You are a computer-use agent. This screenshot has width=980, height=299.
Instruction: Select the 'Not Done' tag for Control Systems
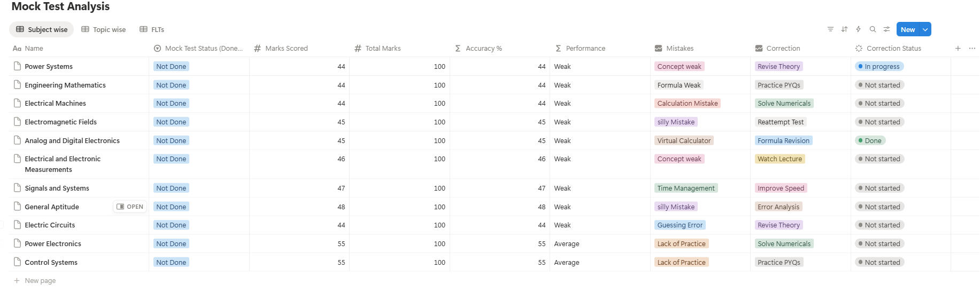(x=171, y=262)
